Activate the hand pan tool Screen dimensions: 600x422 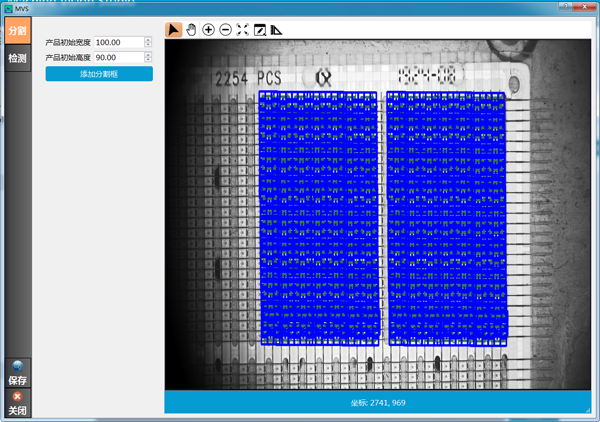190,30
